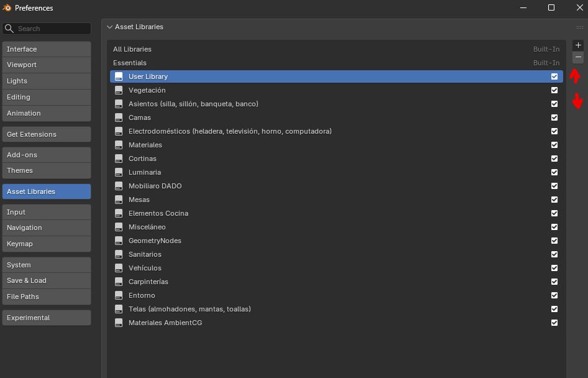Open the Viewport preferences tab
Image resolution: width=588 pixels, height=378 pixels.
[47, 65]
